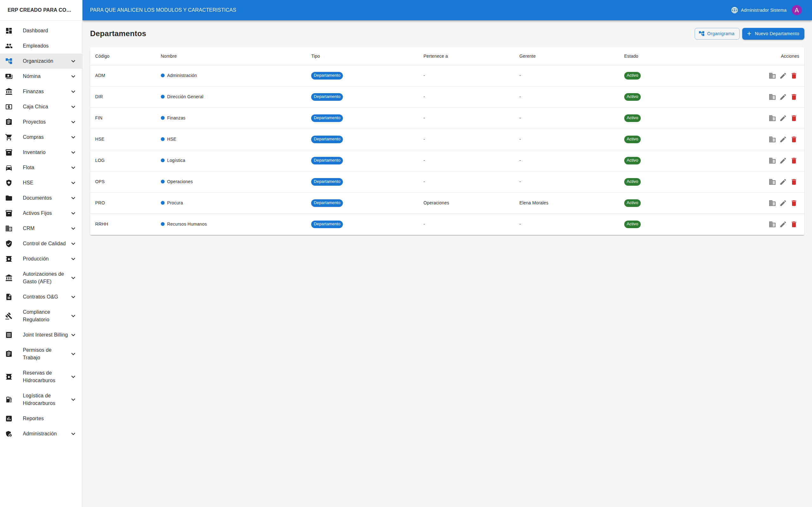This screenshot has height=507, width=812.
Task: Click the Nuevo Departamento button
Action: point(773,34)
